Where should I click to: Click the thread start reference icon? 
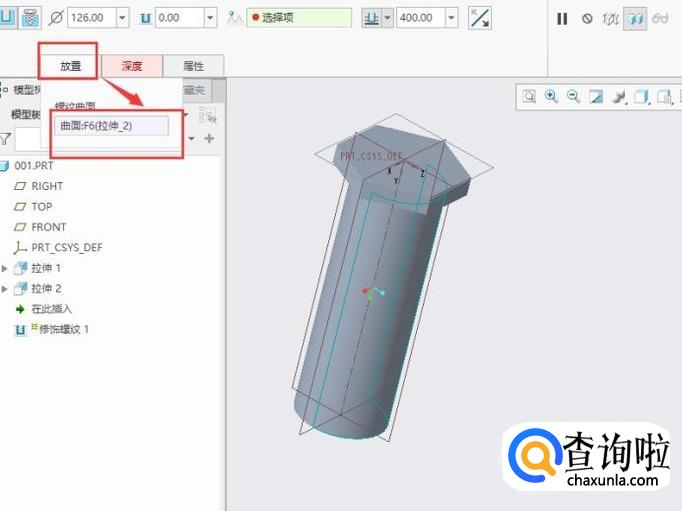coord(234,18)
